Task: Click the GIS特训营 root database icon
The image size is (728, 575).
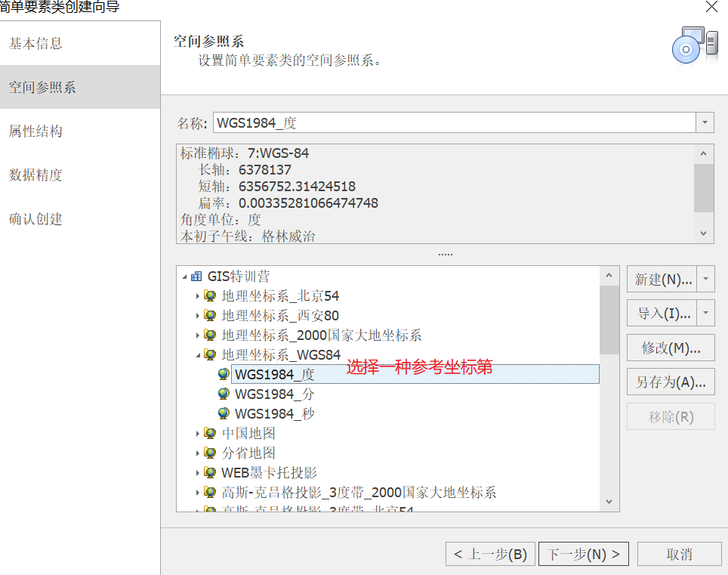Action: [196, 277]
